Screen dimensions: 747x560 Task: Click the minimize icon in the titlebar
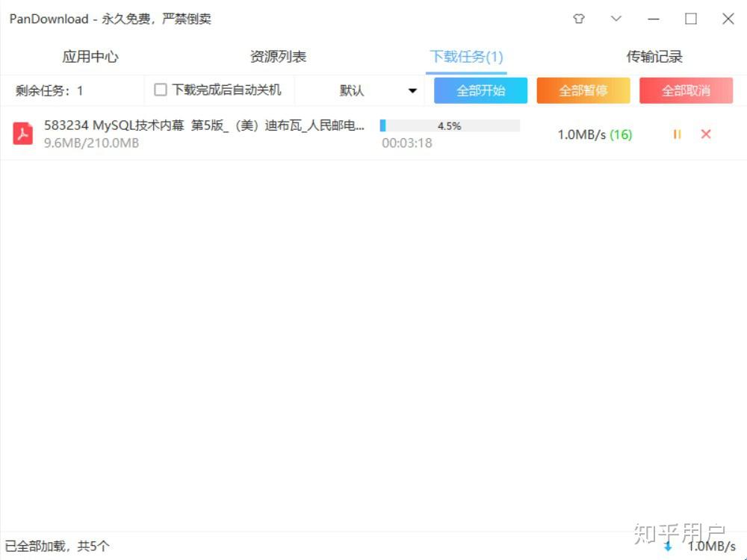point(653,19)
